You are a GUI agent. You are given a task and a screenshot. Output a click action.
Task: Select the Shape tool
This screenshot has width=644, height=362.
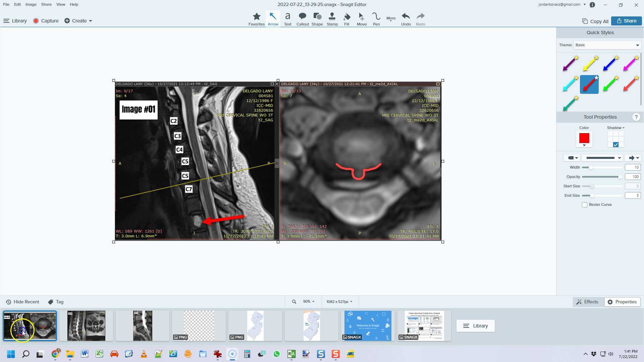point(317,19)
